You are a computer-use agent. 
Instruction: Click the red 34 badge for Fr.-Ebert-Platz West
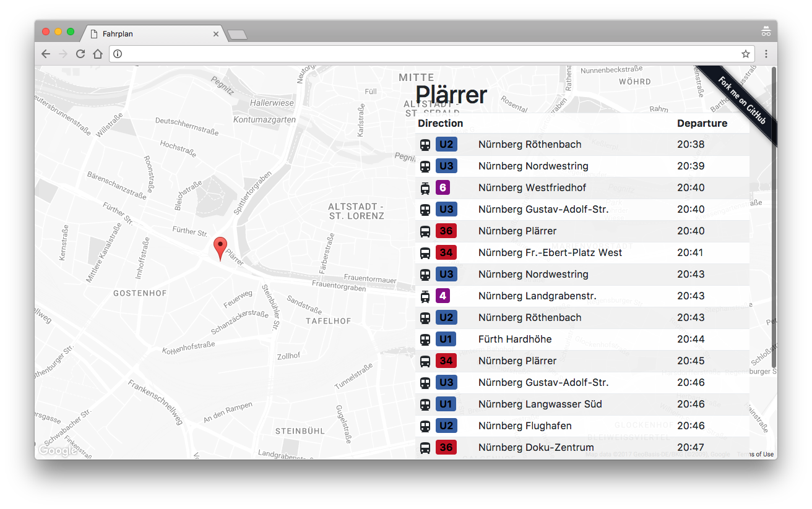tap(446, 252)
